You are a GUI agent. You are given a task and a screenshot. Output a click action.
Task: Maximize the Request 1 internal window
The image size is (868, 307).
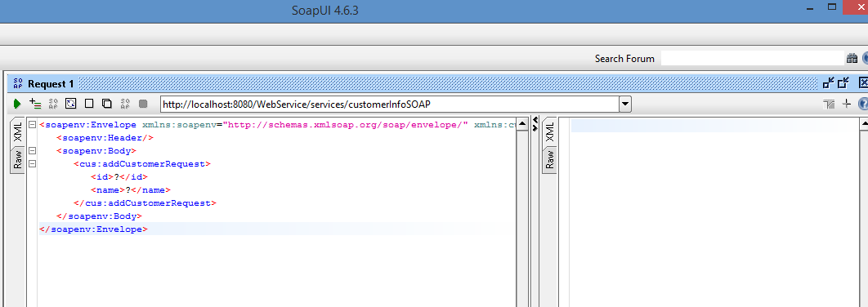coord(843,83)
